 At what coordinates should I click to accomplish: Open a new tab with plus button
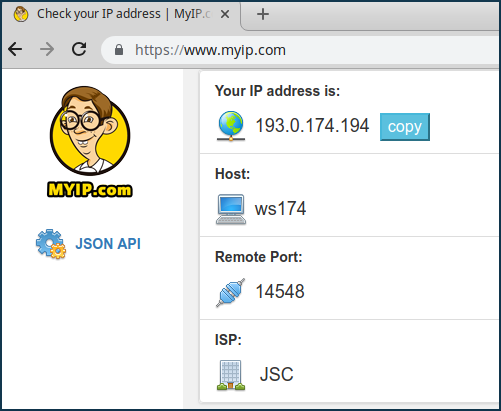click(263, 14)
